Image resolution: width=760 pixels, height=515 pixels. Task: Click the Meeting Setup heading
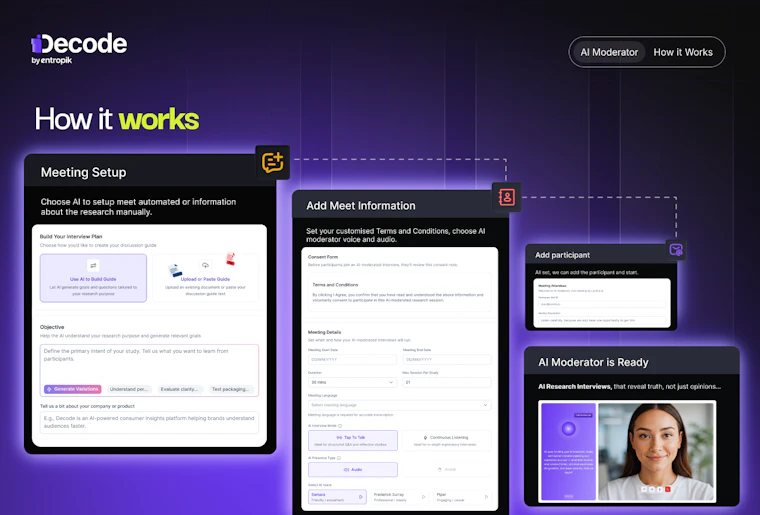click(x=83, y=172)
